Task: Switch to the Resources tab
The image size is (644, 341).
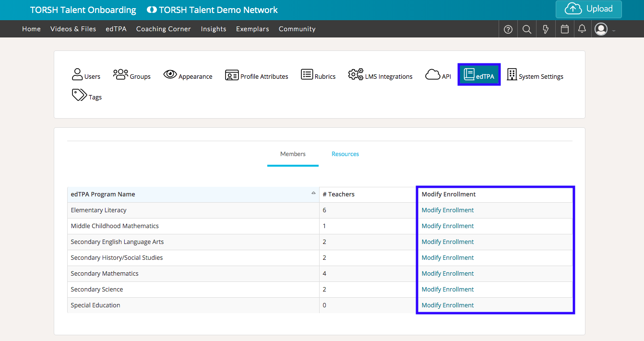Action: coord(345,154)
